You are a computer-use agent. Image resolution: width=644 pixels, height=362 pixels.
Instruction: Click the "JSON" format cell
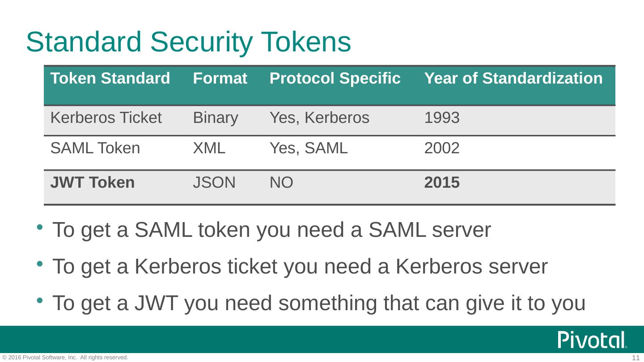(214, 183)
